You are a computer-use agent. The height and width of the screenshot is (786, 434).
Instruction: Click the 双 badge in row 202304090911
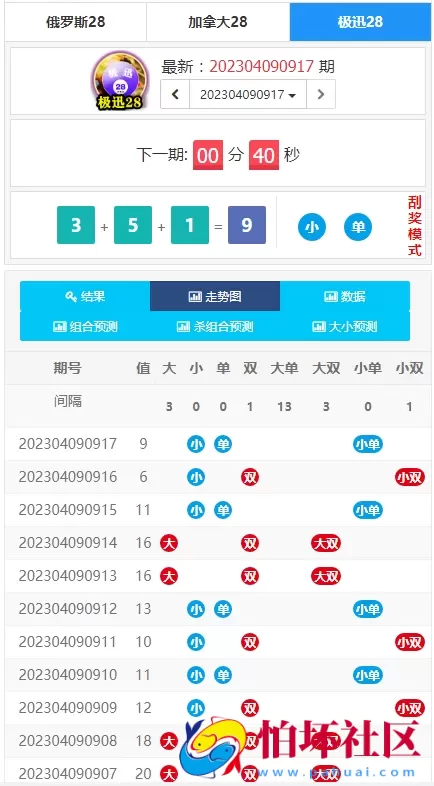[250, 642]
